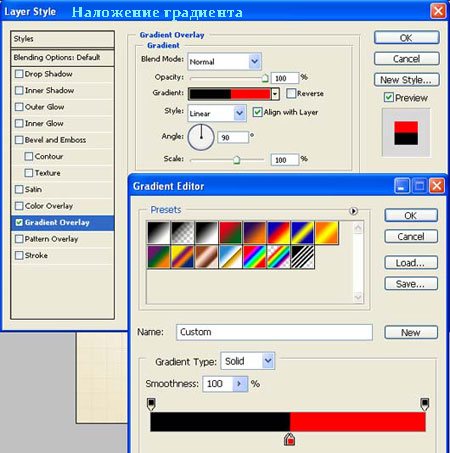Open the Blend Mode dropdown

tap(224, 61)
